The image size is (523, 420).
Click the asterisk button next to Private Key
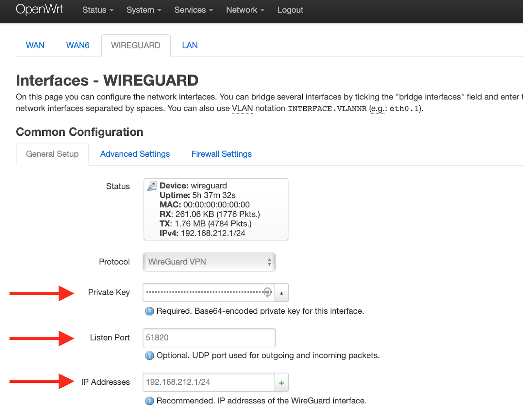281,292
